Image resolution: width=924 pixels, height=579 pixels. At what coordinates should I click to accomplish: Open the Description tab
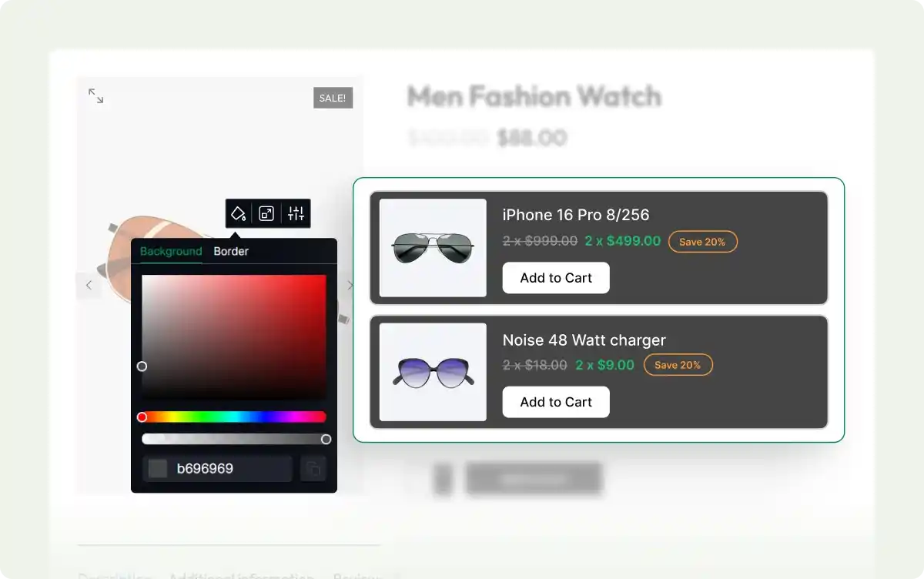click(114, 576)
